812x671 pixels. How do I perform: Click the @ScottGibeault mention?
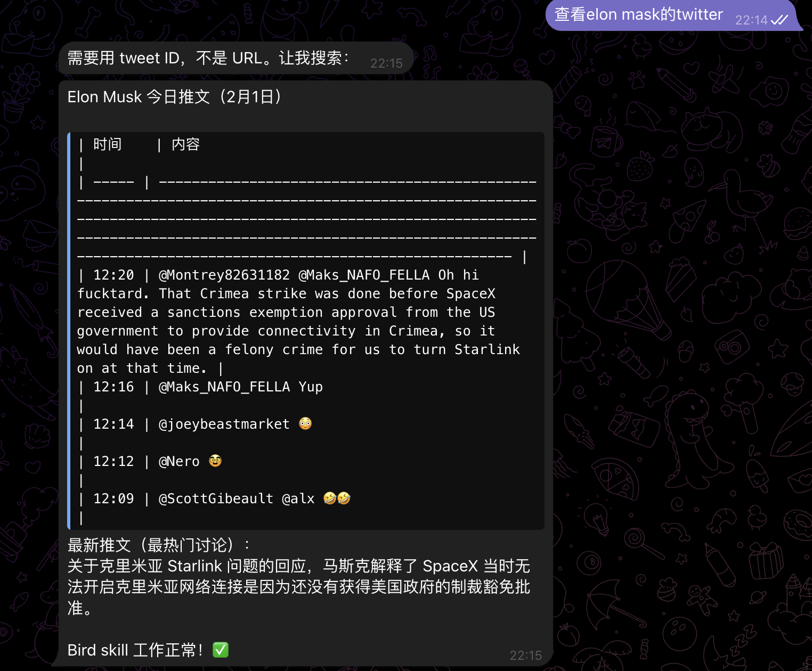pos(216,498)
